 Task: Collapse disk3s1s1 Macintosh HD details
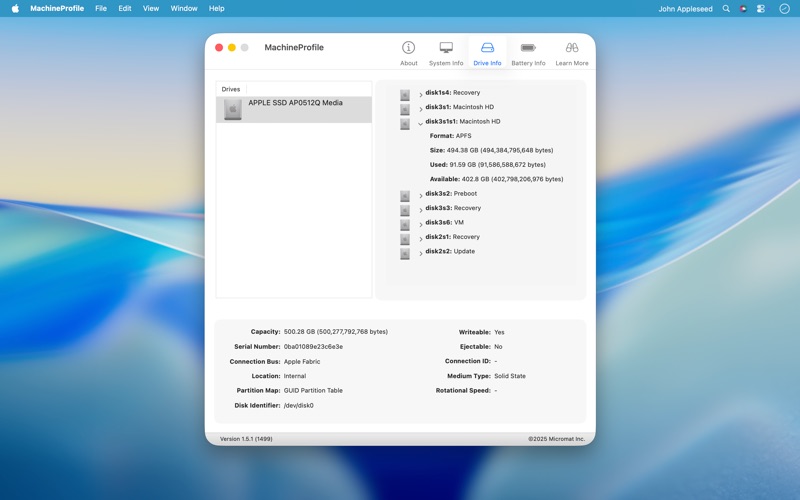(x=420, y=124)
